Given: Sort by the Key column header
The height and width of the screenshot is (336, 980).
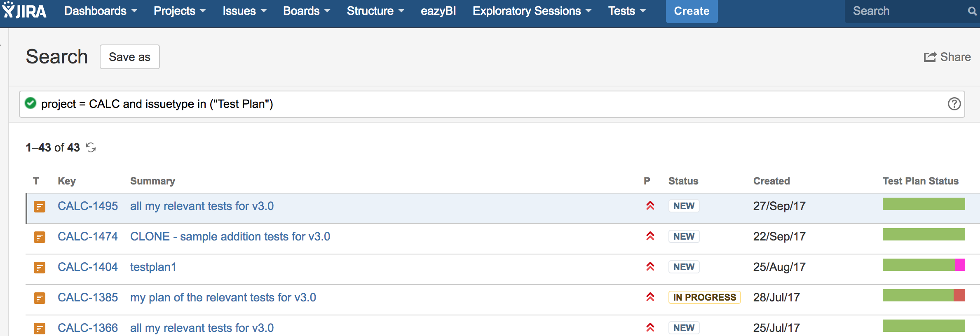Looking at the screenshot, I should tap(67, 181).
